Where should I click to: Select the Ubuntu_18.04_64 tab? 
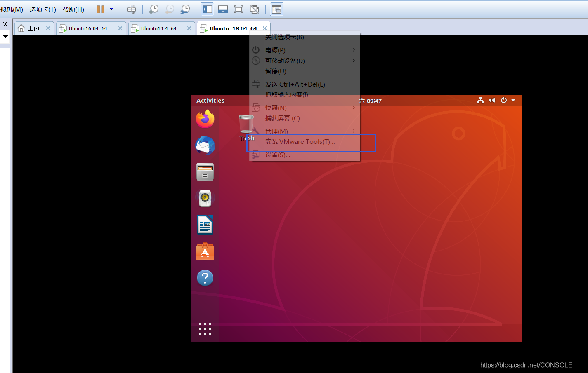[x=233, y=28]
